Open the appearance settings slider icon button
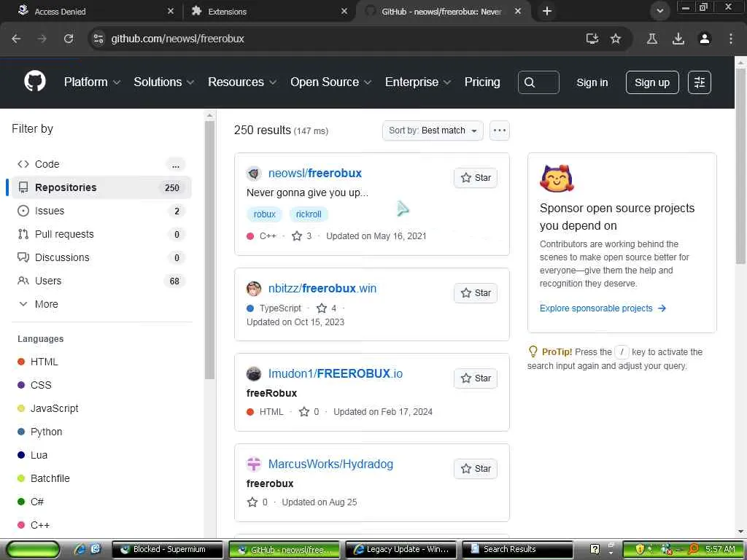This screenshot has height=560, width=747. pyautogui.click(x=700, y=82)
